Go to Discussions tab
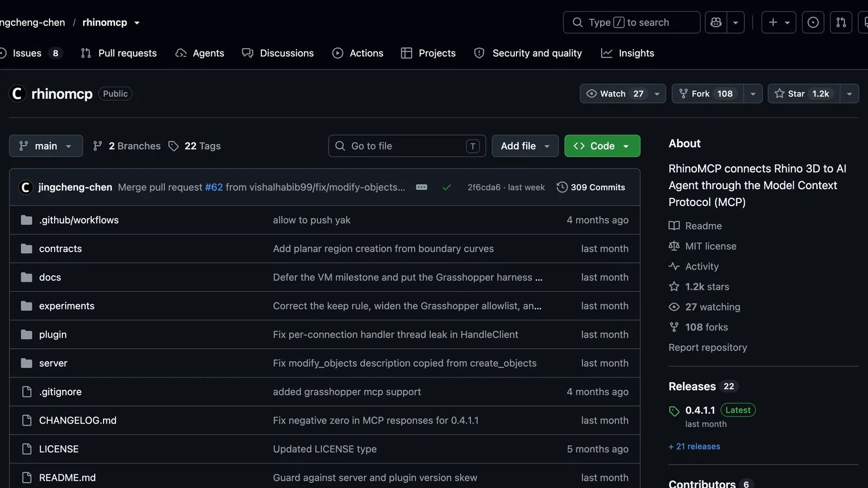868x488 pixels. tap(278, 53)
